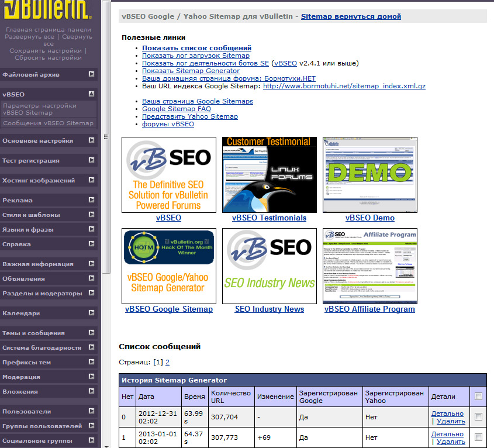Expand the Календари section arrow
This screenshot has height=448, width=494.
click(x=91, y=313)
